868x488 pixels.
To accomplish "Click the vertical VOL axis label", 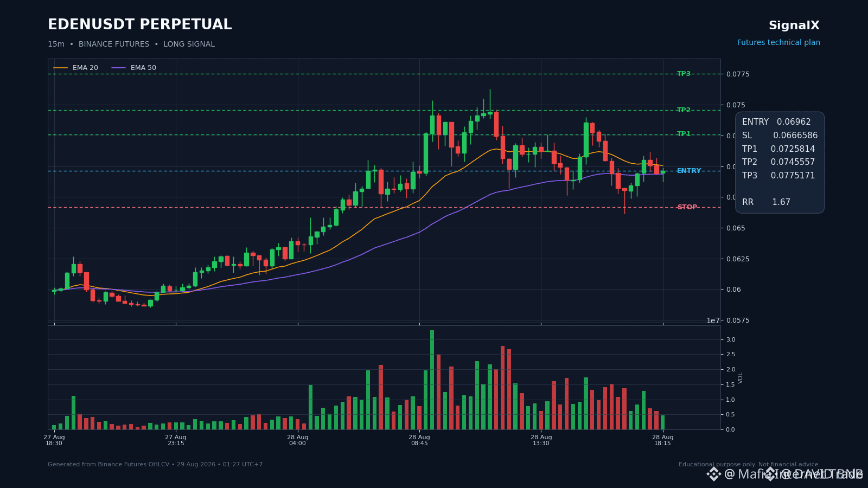I will [x=741, y=378].
